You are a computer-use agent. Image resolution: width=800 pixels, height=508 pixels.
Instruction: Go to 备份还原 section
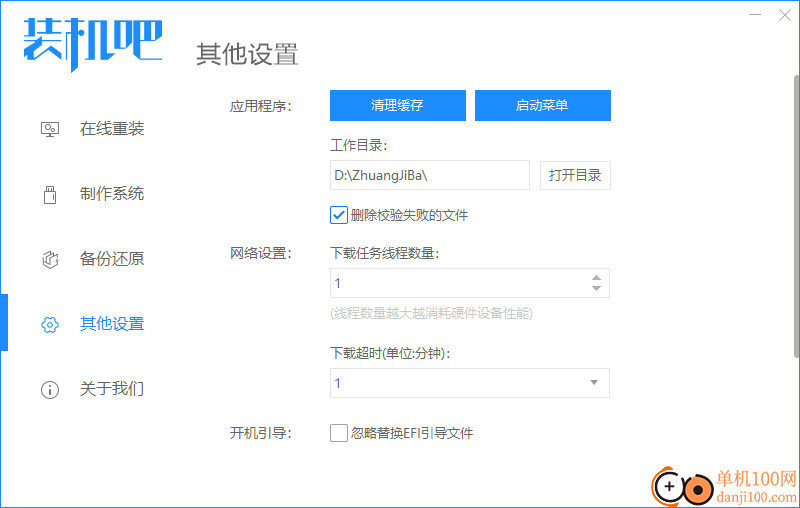point(112,259)
